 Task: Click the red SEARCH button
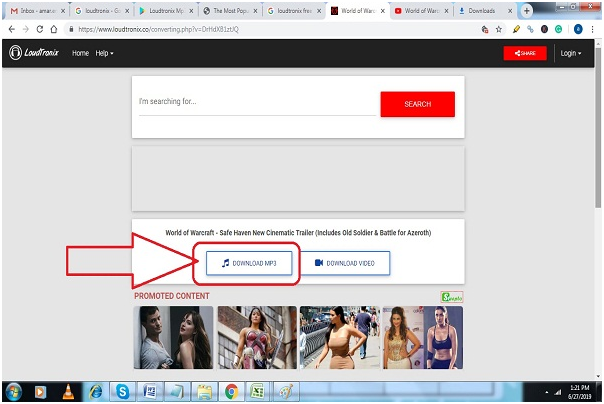(x=418, y=104)
